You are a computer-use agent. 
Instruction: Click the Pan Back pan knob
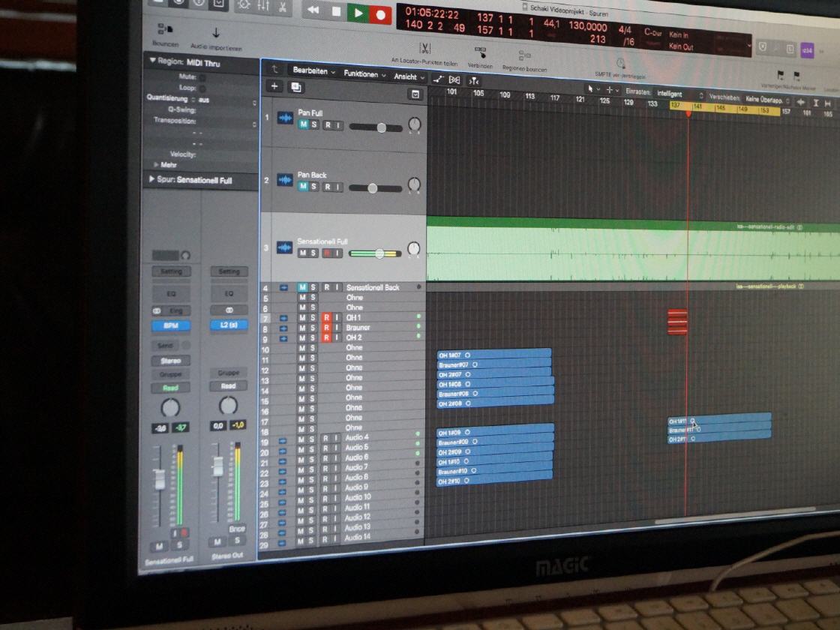(x=414, y=184)
